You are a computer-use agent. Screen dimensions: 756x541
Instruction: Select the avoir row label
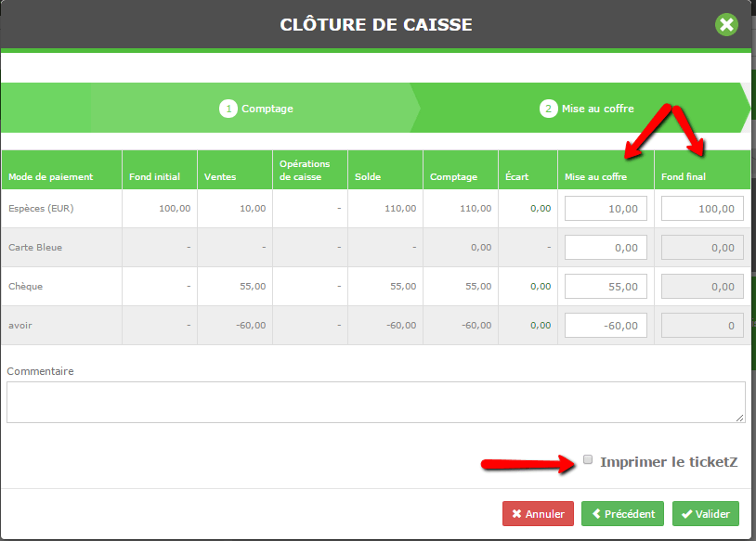click(20, 326)
